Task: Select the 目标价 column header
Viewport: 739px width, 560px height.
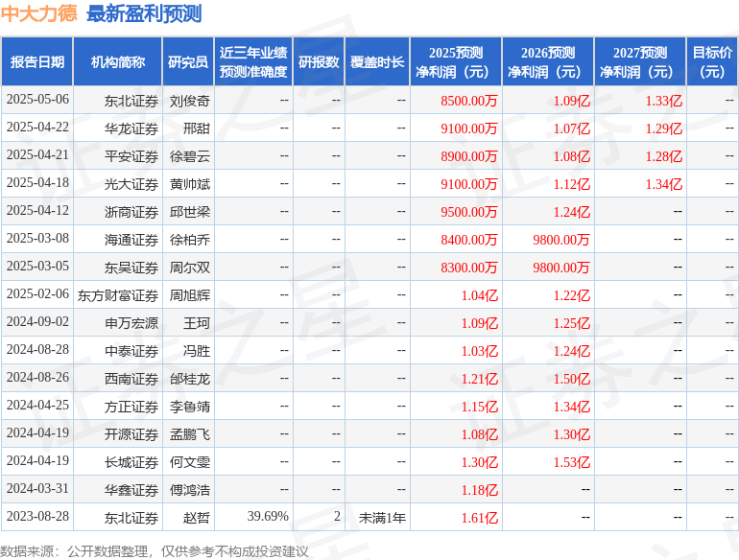Action: click(x=712, y=61)
